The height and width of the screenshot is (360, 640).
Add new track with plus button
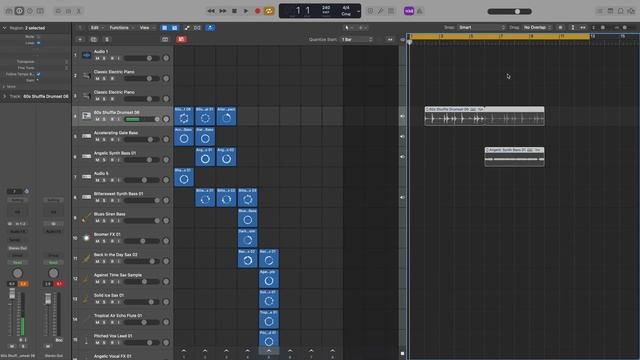(80, 40)
